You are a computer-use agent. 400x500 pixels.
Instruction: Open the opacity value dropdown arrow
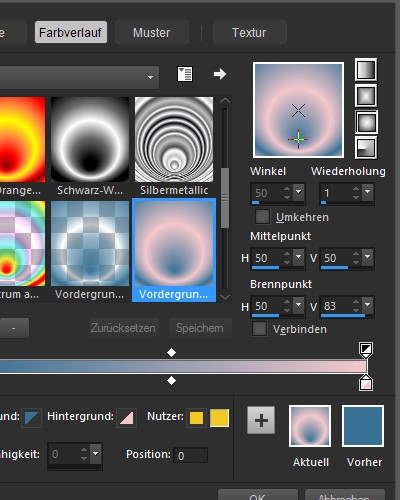click(x=96, y=454)
